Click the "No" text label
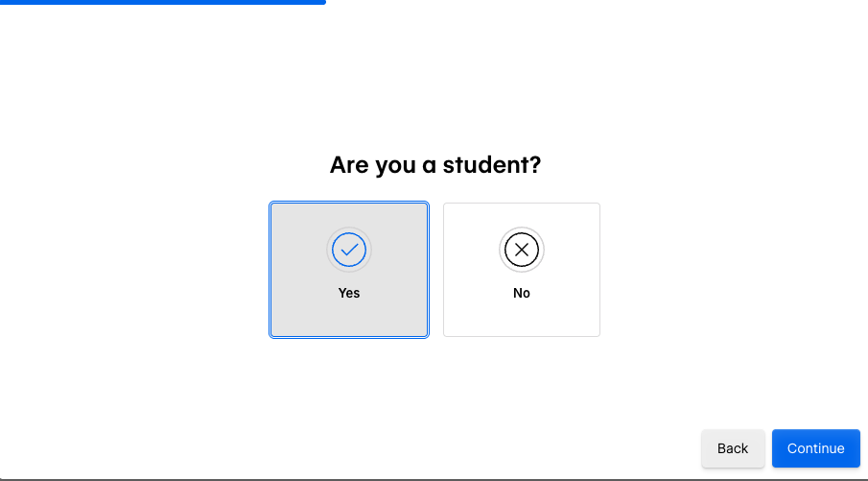Viewport: 868px width, 481px height. click(x=522, y=293)
